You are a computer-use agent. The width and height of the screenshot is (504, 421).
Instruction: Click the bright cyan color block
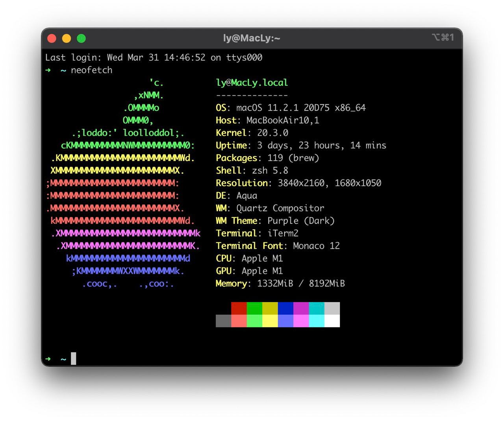pos(317,321)
